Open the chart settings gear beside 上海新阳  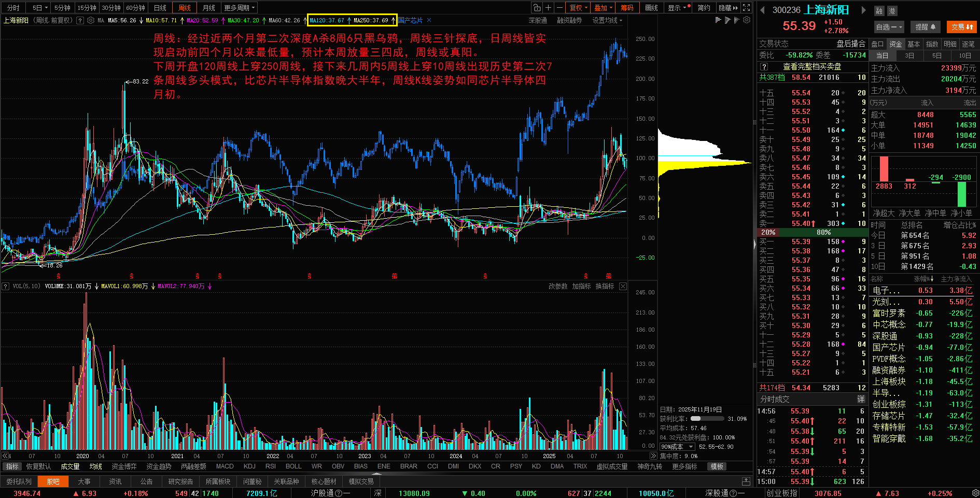pyautogui.click(x=91, y=21)
